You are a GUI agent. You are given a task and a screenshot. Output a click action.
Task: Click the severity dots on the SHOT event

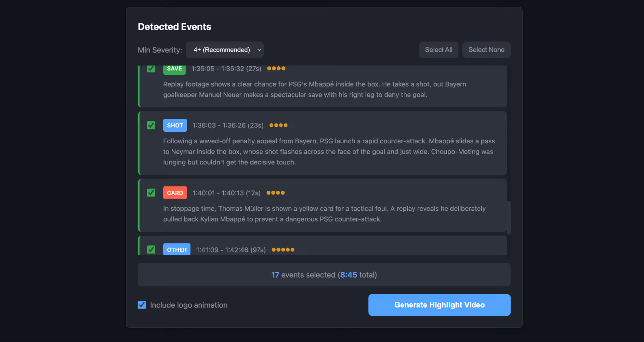[x=278, y=125]
